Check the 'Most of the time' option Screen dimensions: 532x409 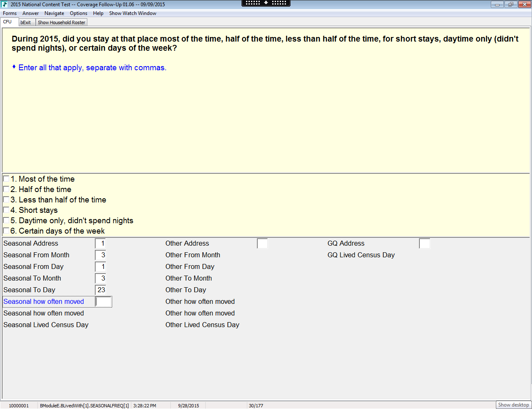click(6, 179)
